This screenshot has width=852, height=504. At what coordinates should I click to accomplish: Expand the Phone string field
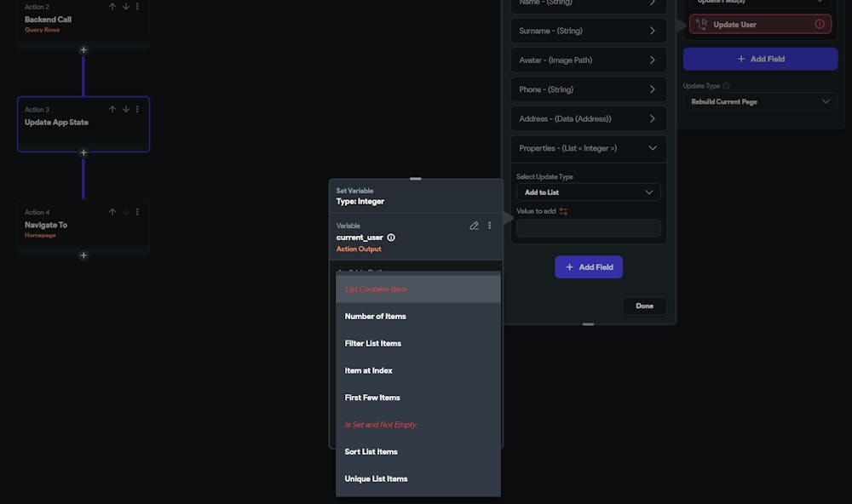[x=653, y=89]
